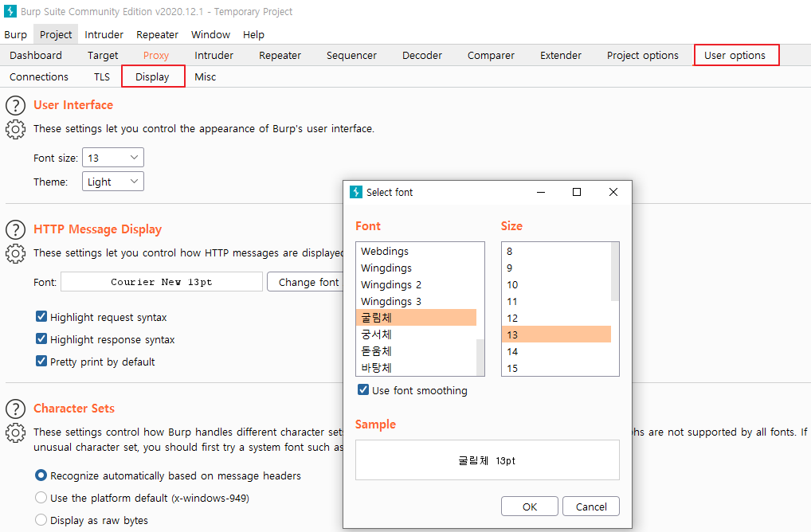Click the Select font dialog logo icon

tap(356, 192)
